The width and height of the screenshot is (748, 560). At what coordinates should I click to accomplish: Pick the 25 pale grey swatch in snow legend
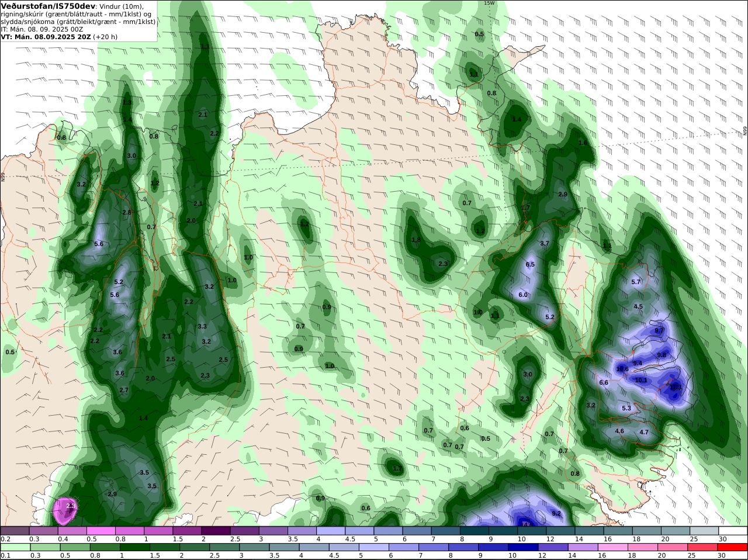click(x=705, y=530)
